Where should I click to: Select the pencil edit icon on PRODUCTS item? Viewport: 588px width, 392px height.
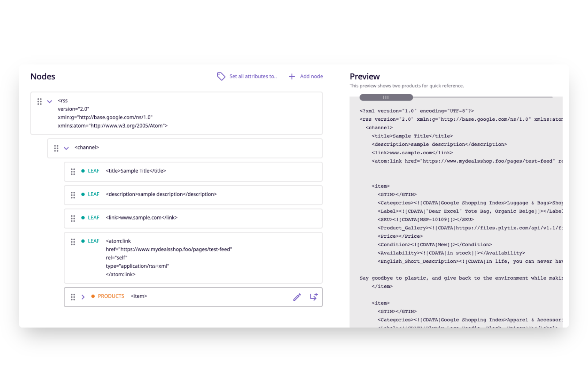(x=297, y=297)
